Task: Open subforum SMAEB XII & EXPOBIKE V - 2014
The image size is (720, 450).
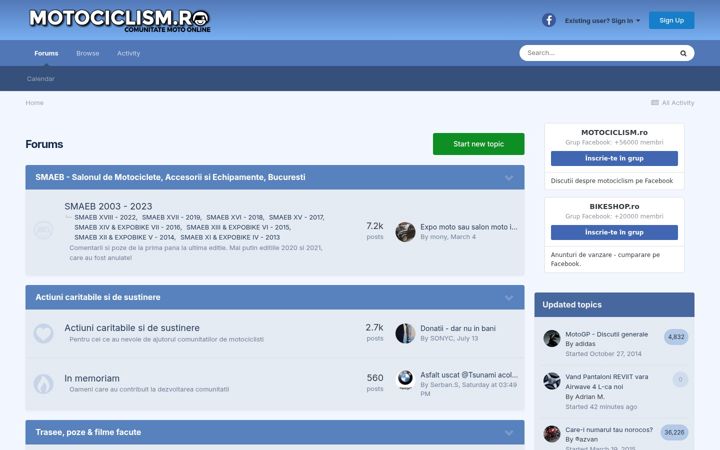Action: click(124, 237)
